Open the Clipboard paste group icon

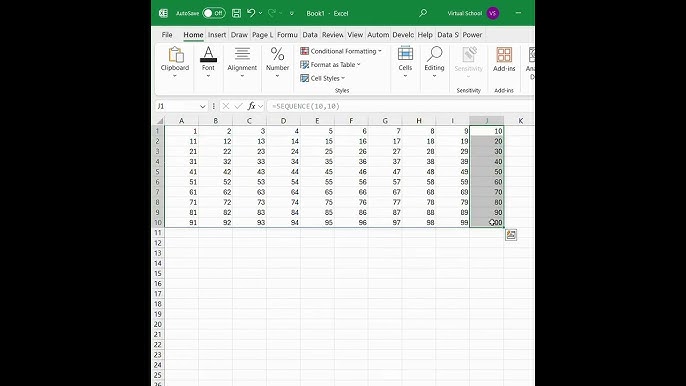point(175,55)
